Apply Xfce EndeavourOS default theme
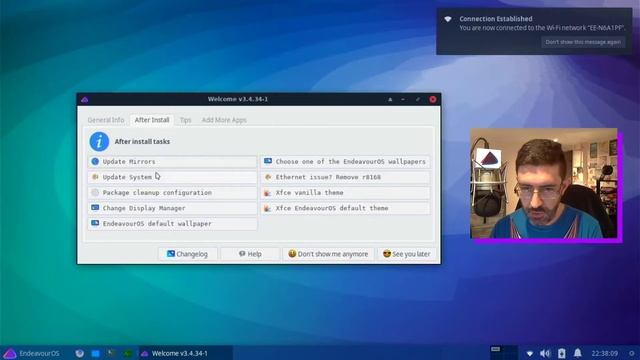The width and height of the screenshot is (640, 360). (x=345, y=208)
